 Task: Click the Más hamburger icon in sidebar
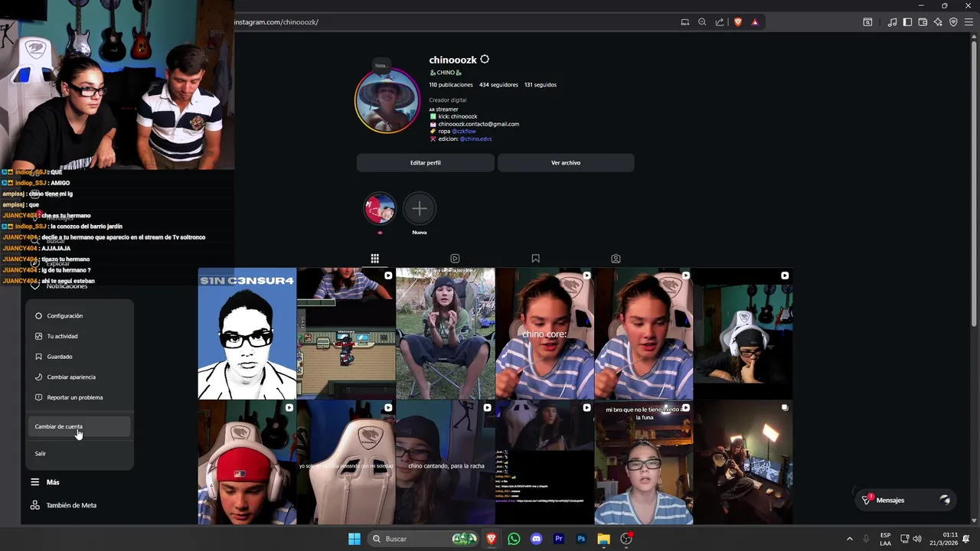34,482
